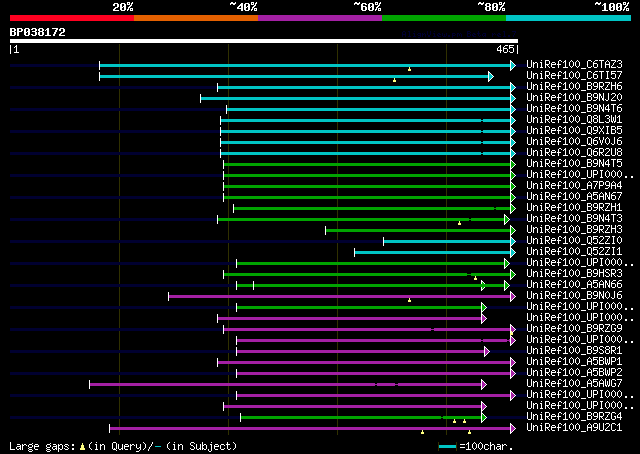
Task: Click the end position label 465
Action: [505, 49]
